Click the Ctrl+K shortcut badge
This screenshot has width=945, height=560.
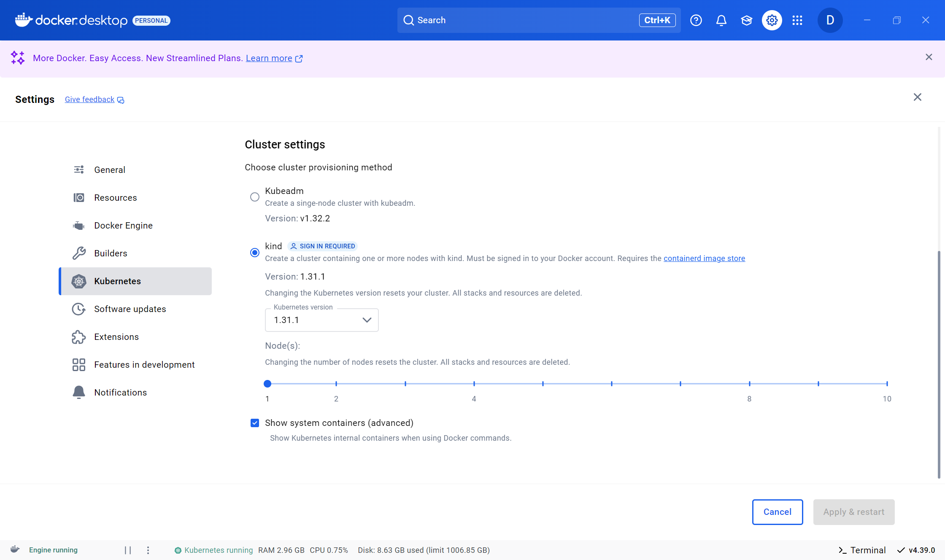[x=657, y=20]
